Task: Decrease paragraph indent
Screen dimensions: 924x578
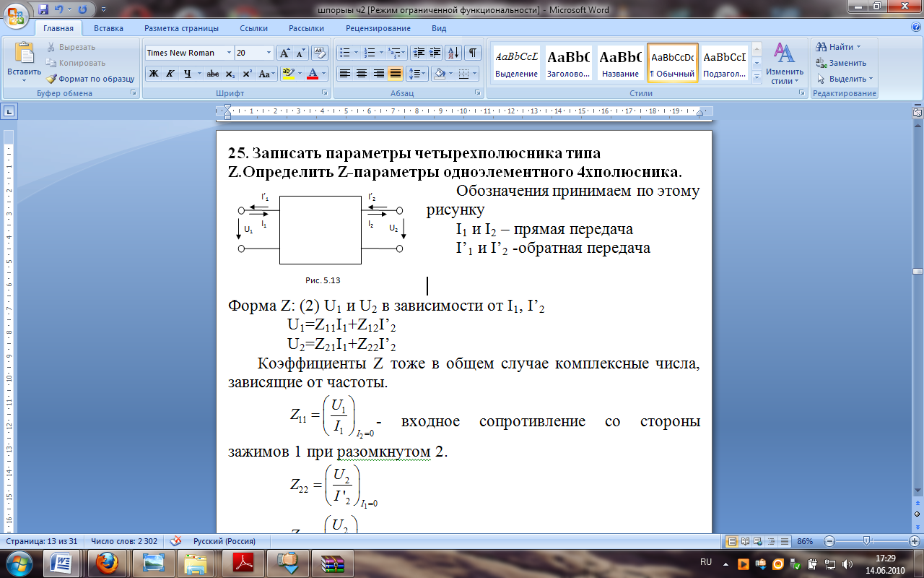Action: tap(419, 53)
